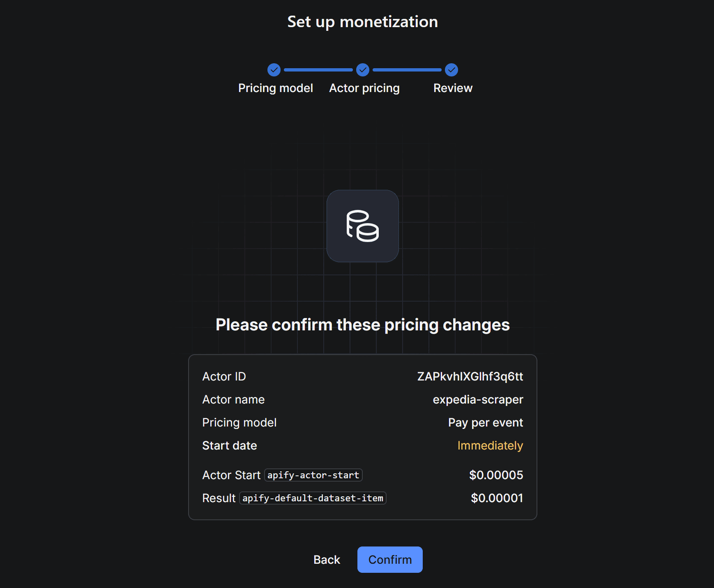
Task: Click the Actor ID value ZAPkvhIXGlhf3q6tt
Action: pyautogui.click(x=470, y=376)
